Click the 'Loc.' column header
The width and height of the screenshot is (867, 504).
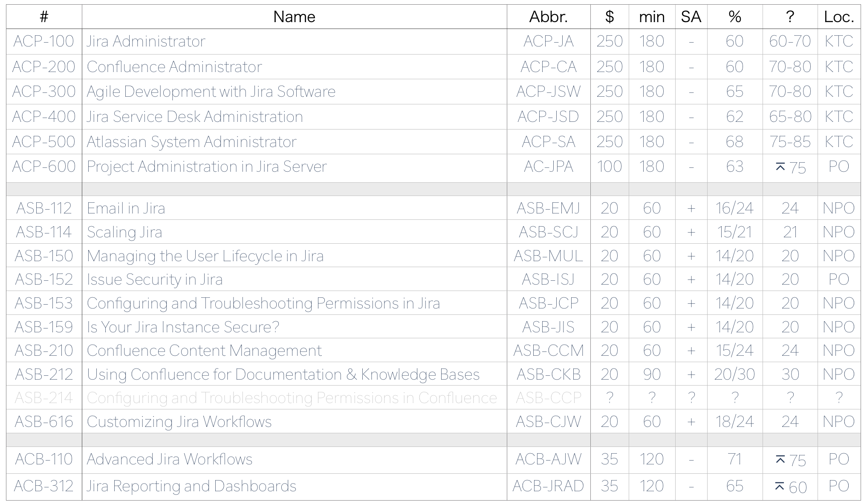pos(839,17)
